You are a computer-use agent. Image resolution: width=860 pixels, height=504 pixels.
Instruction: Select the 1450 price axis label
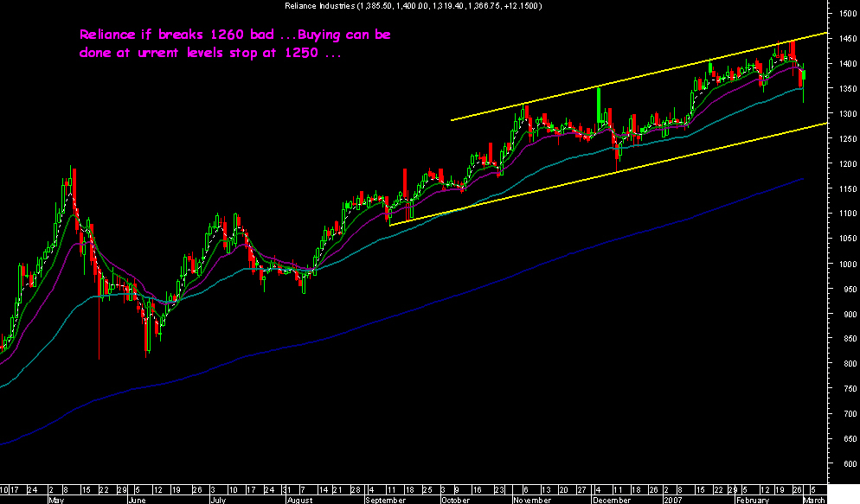coord(848,39)
